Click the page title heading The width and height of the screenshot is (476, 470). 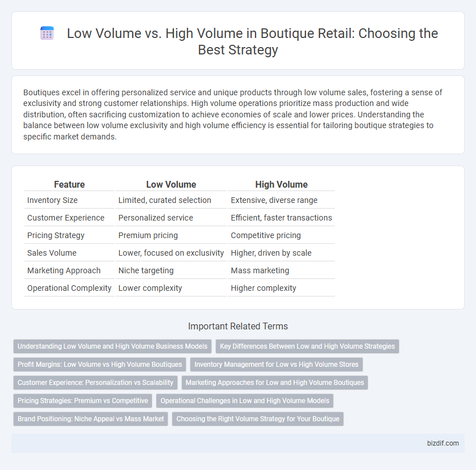point(252,41)
